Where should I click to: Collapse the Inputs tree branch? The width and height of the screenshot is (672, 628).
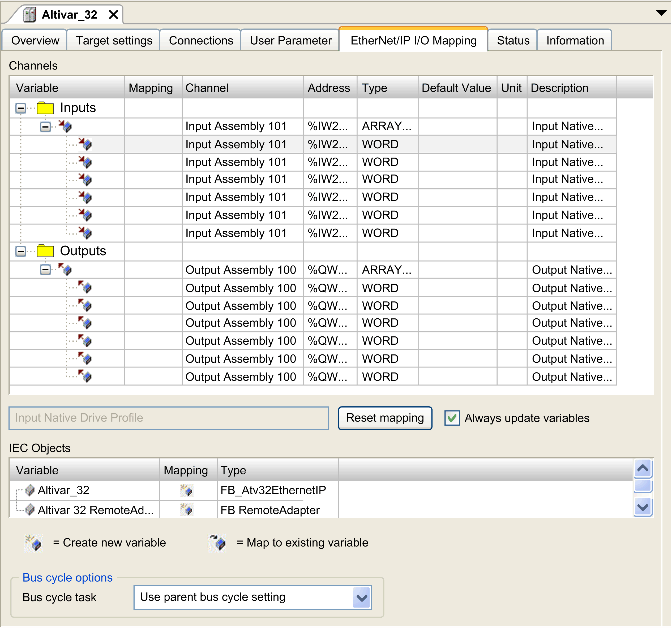click(x=21, y=107)
